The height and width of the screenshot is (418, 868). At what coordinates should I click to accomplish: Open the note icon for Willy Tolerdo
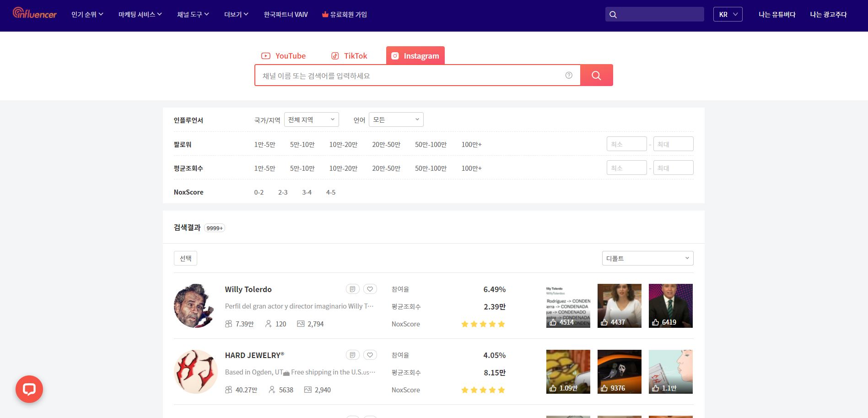(352, 289)
